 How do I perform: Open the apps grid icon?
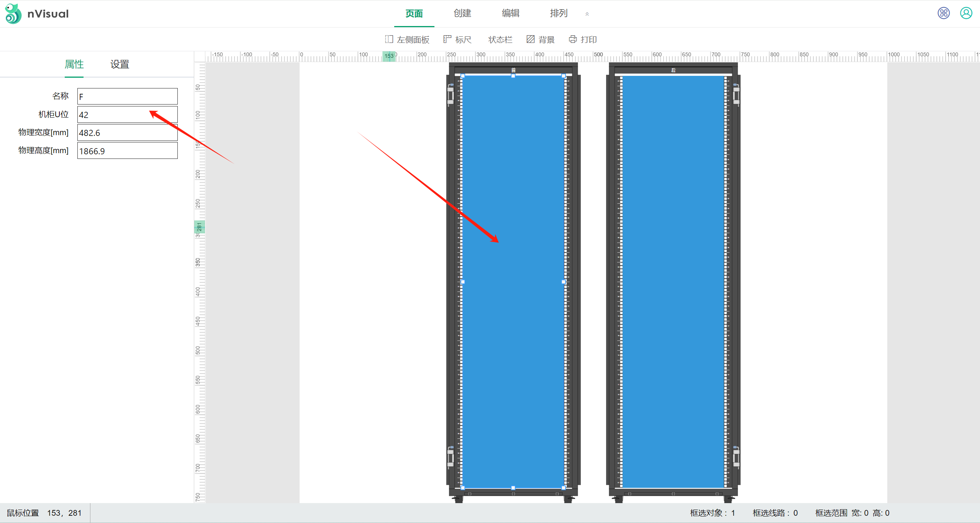tap(943, 13)
